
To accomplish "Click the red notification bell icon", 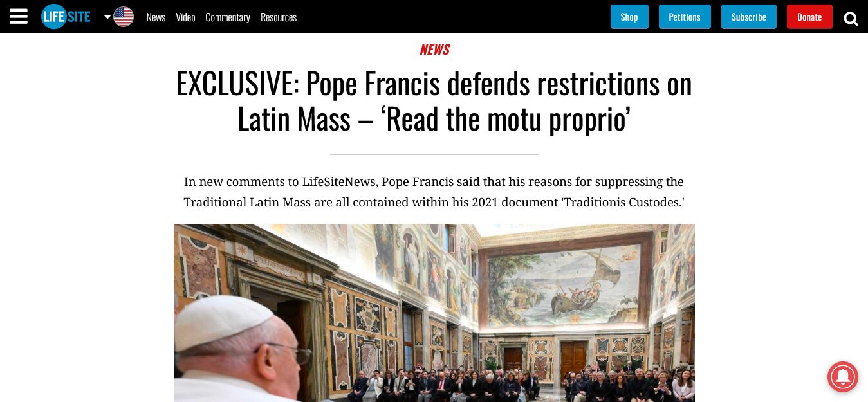I will [842, 376].
